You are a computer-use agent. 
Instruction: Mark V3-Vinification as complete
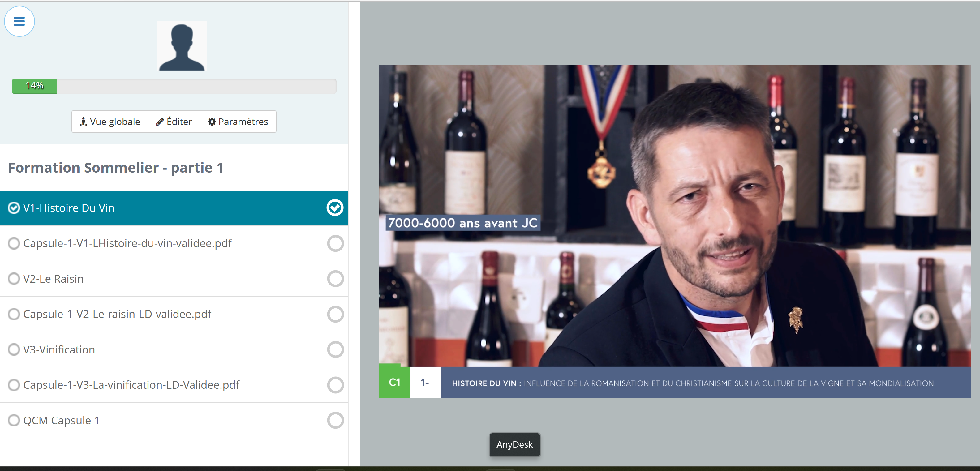335,350
